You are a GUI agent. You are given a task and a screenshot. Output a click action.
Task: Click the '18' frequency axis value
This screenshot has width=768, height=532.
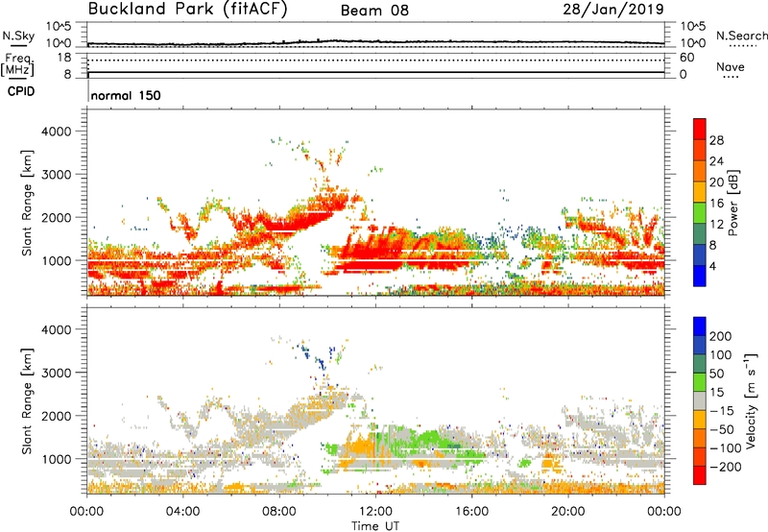tap(64, 58)
